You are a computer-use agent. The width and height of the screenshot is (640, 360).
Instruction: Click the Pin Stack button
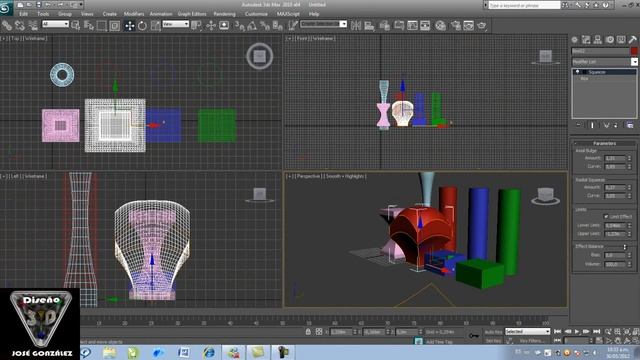tap(579, 125)
